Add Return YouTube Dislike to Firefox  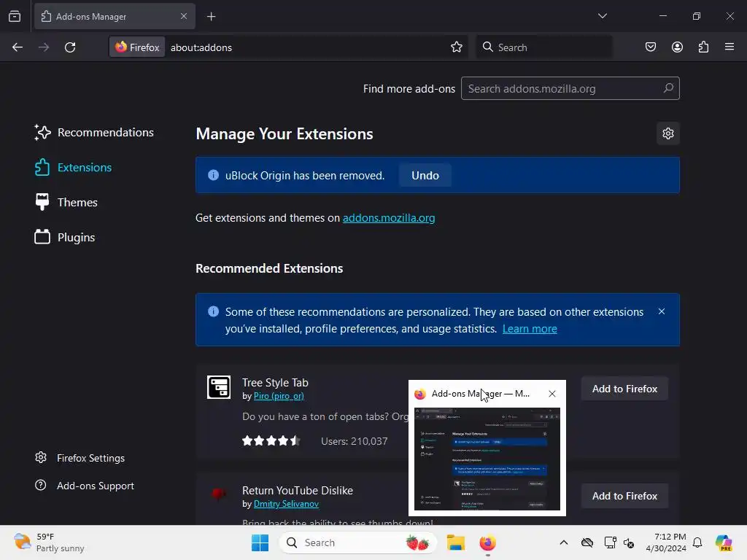point(624,496)
